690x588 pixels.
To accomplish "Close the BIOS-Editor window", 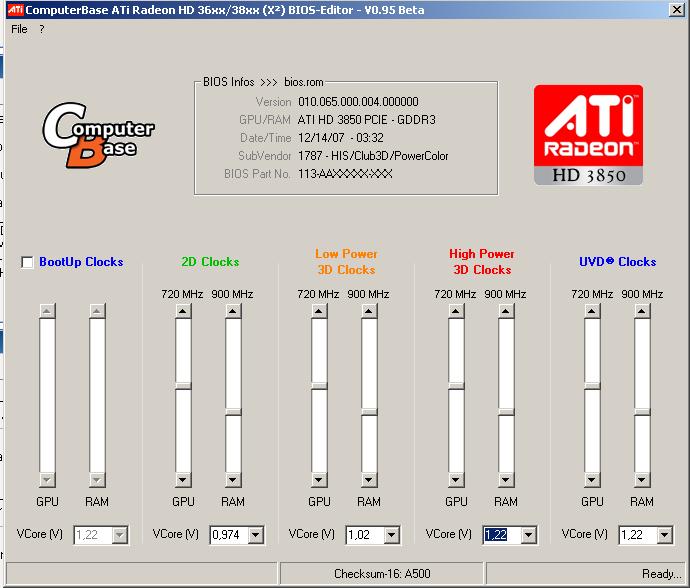I will tap(676, 10).
